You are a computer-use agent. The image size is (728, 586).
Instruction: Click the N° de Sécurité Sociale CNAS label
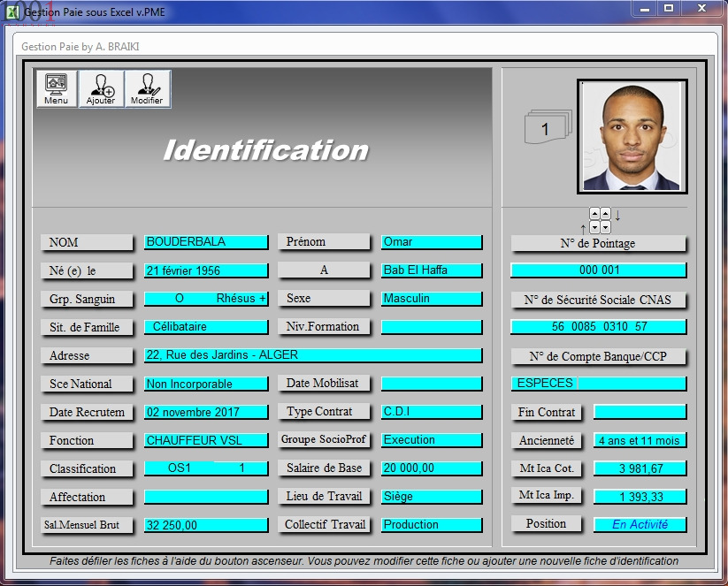tap(598, 300)
